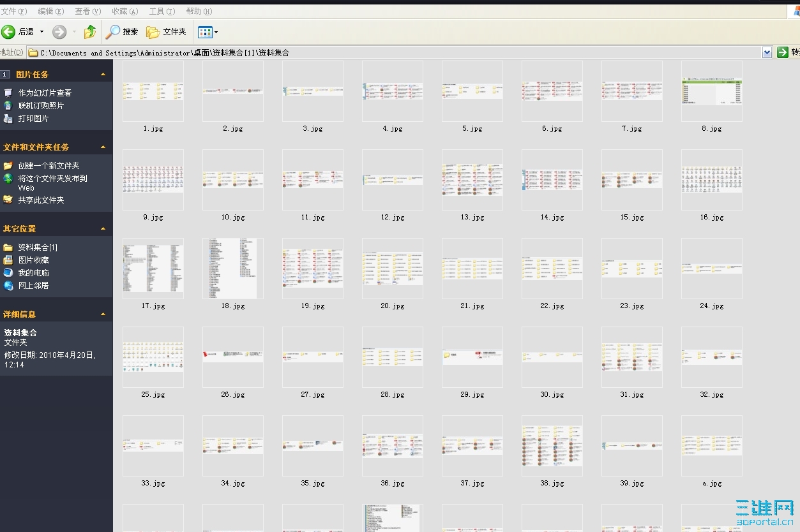The width and height of the screenshot is (800, 532).
Task: Open 网上邻居 location
Action: [x=33, y=286]
